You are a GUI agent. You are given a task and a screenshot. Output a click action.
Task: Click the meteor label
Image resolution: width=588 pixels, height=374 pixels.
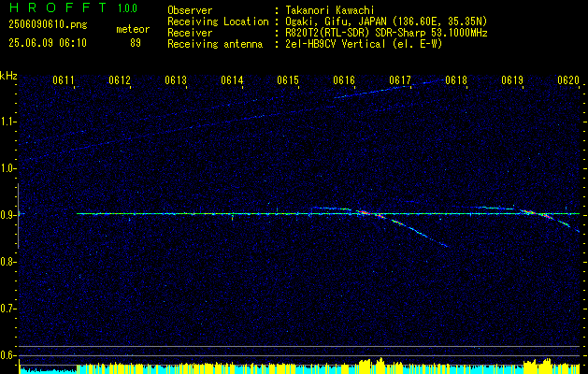pos(133,29)
